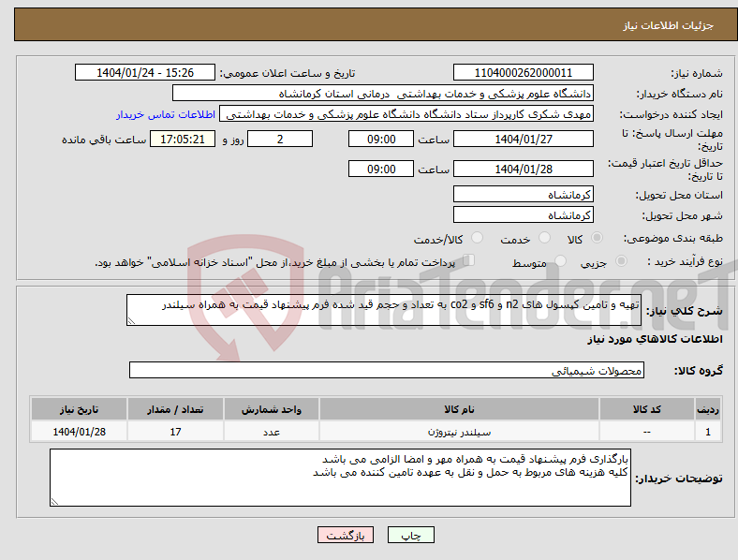Click the need date cell 1404/01/28

pyautogui.click(x=79, y=432)
